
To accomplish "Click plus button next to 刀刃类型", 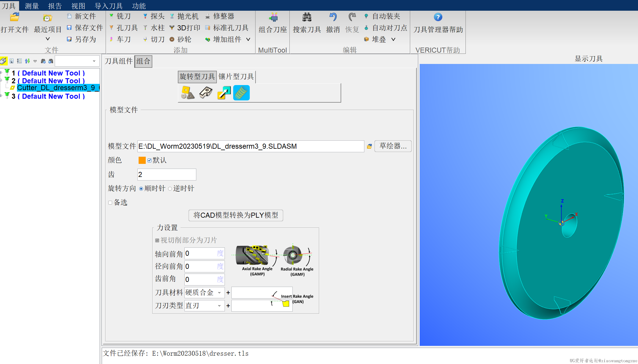I will point(228,306).
